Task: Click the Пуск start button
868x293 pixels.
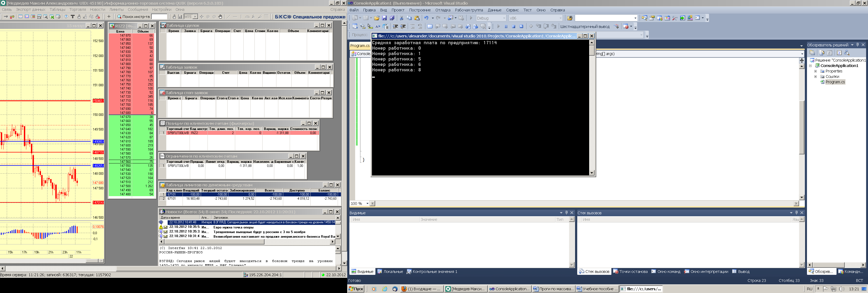Action: tap(356, 289)
